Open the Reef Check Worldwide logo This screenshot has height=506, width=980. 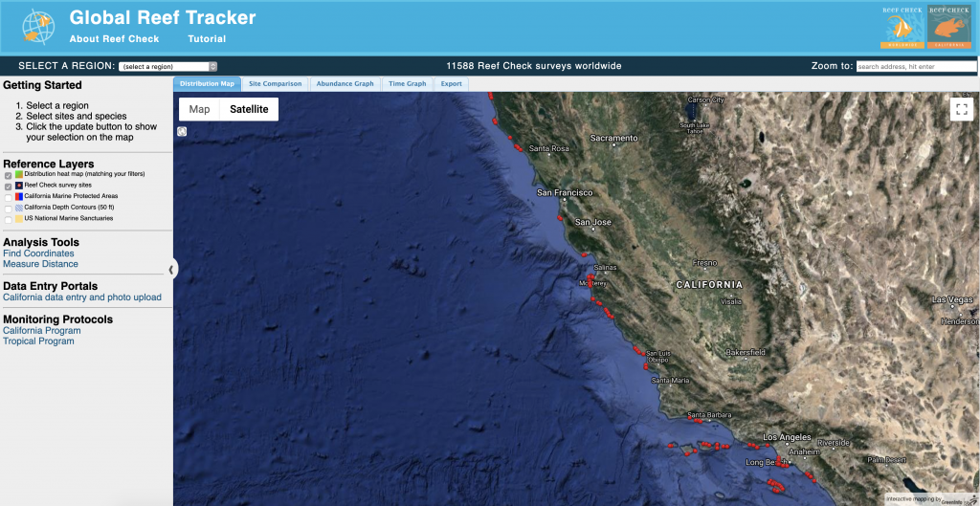point(902,27)
